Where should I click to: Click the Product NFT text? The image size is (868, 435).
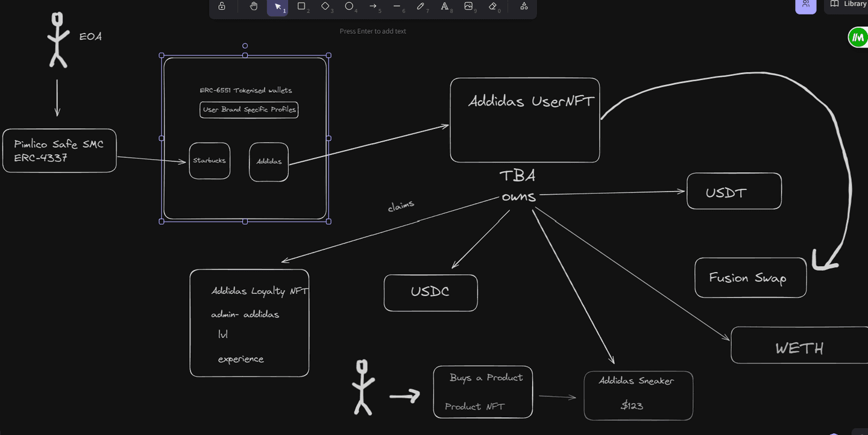(474, 407)
